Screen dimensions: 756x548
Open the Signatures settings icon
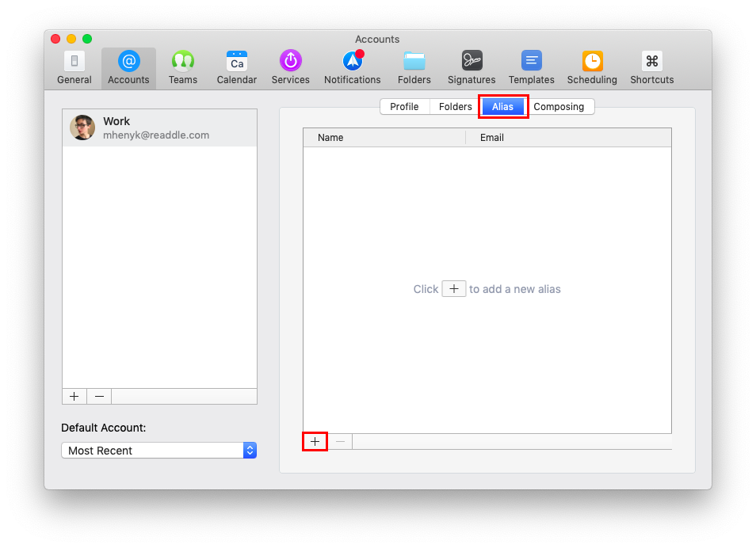point(471,67)
